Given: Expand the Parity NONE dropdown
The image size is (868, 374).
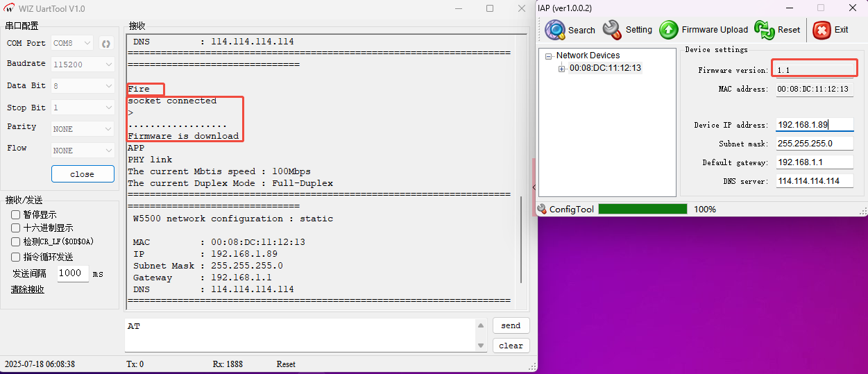Looking at the screenshot, I should 83,129.
